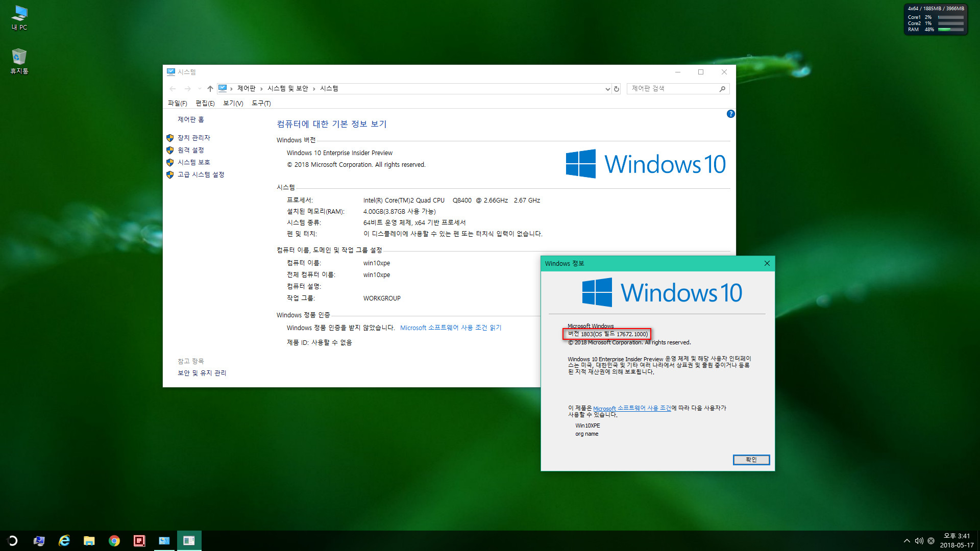Switch to System control panel taskbar button
The height and width of the screenshot is (551, 980).
(164, 541)
